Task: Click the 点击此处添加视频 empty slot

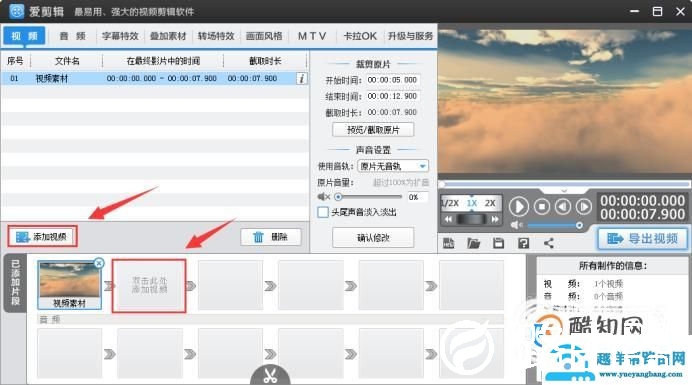Action: 149,285
